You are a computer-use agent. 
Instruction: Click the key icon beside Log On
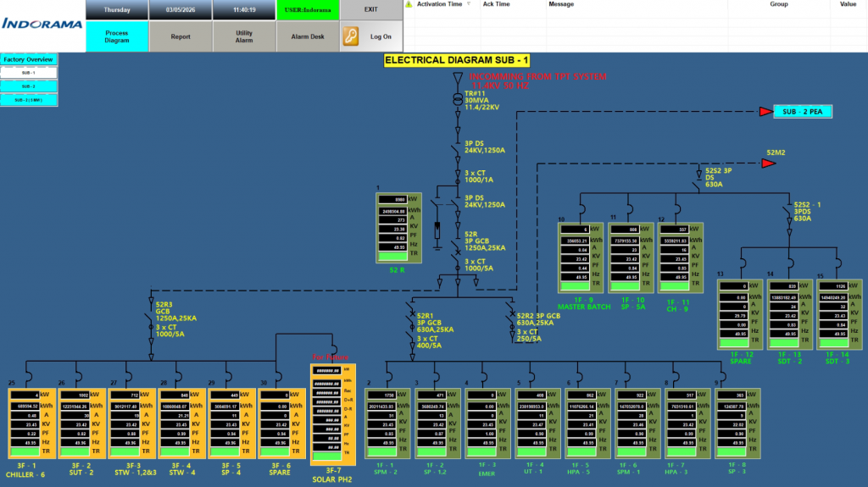coord(351,36)
